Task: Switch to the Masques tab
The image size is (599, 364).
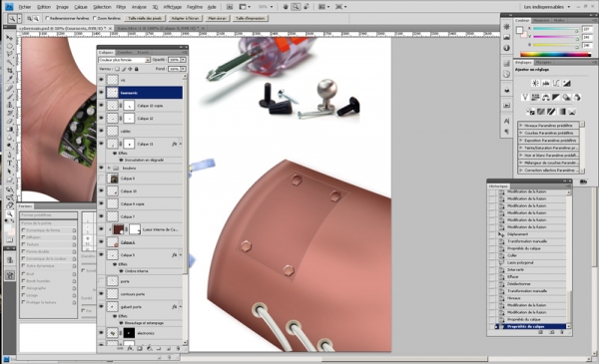Action: tap(543, 62)
